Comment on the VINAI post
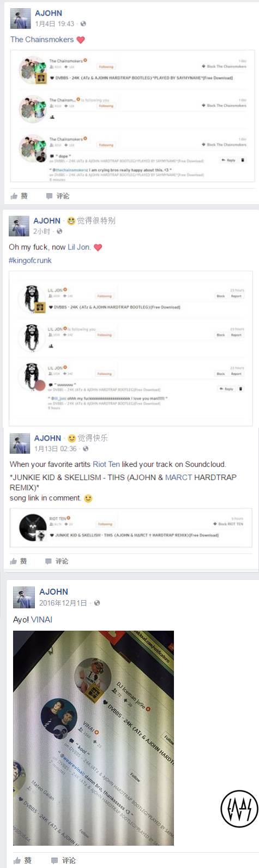The height and width of the screenshot is (868, 259). (63, 860)
